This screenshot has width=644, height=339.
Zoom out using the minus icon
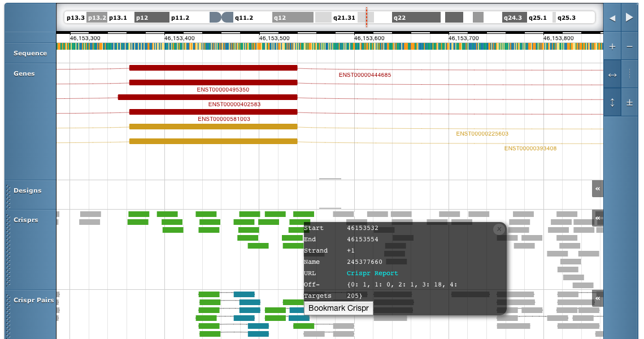(630, 47)
